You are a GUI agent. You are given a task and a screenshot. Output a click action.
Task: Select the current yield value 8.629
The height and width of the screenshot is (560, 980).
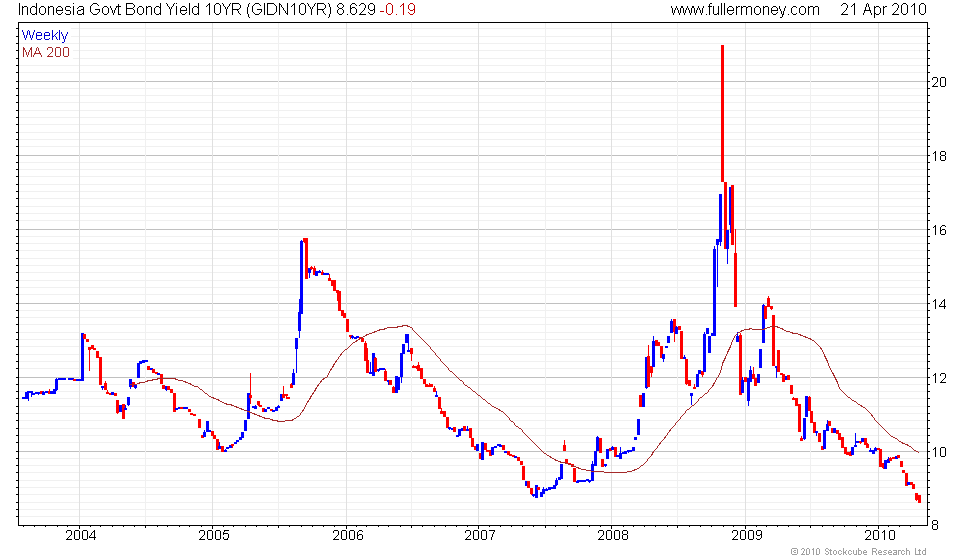pyautogui.click(x=356, y=10)
